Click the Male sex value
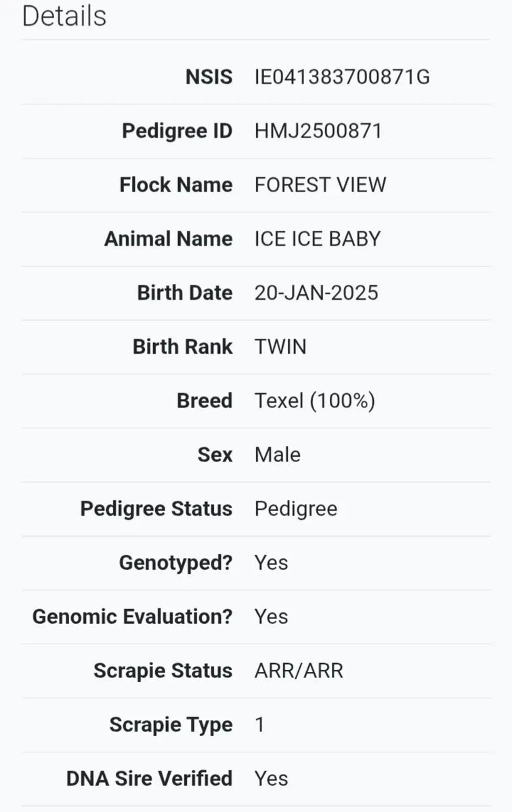Screen dimensions: 512x812 click(x=278, y=455)
